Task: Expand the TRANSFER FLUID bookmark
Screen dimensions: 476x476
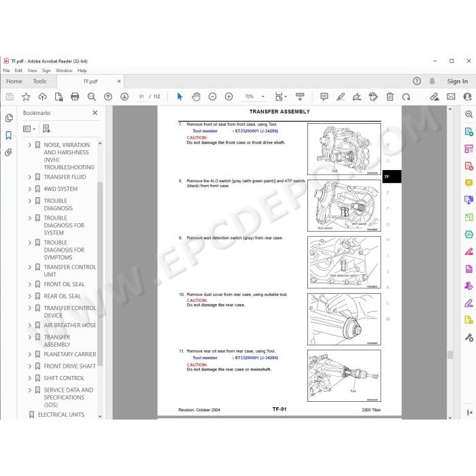Action: click(x=30, y=177)
